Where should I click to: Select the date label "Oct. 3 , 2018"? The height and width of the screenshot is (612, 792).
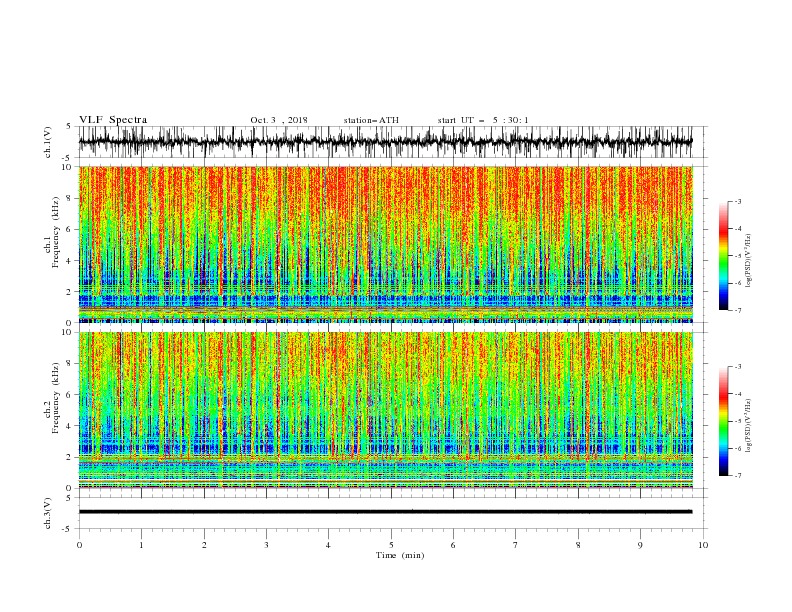279,120
